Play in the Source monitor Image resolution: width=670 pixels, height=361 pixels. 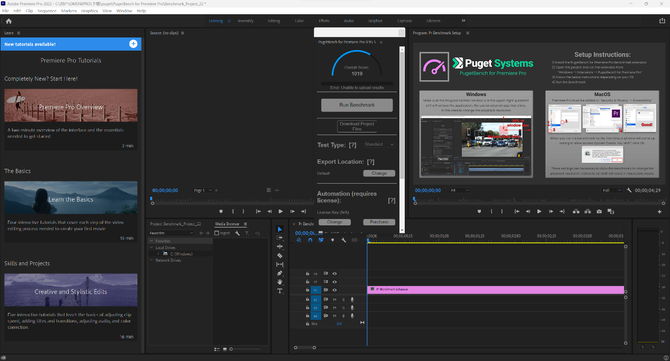(281, 211)
